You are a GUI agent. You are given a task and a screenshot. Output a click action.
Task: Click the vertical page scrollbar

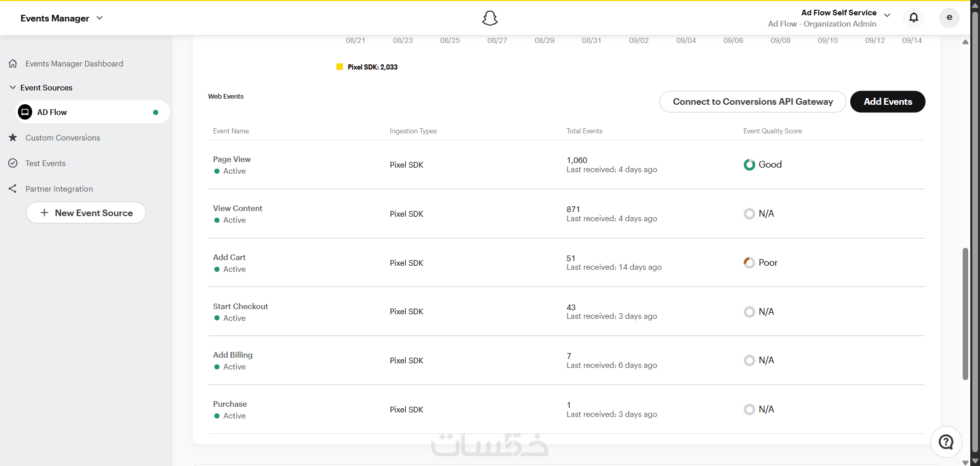[965, 314]
